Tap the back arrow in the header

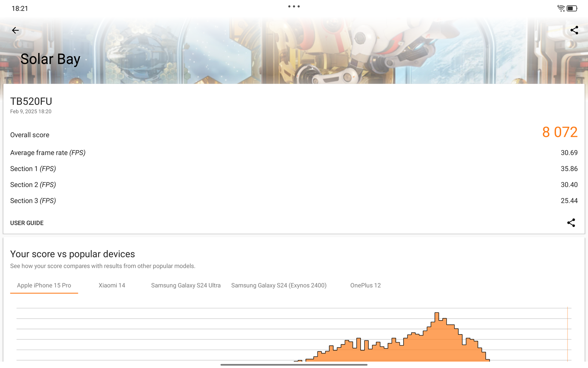coord(15,30)
